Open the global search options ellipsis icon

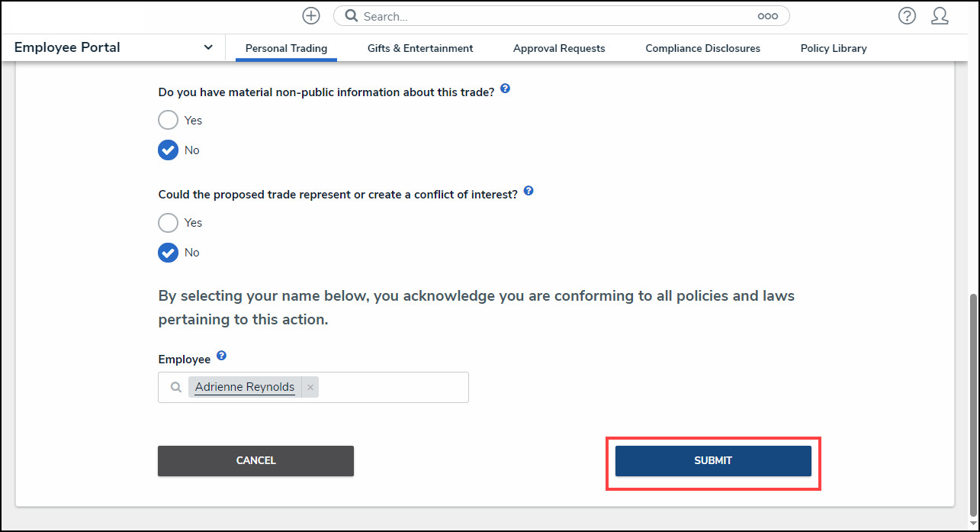point(767,15)
